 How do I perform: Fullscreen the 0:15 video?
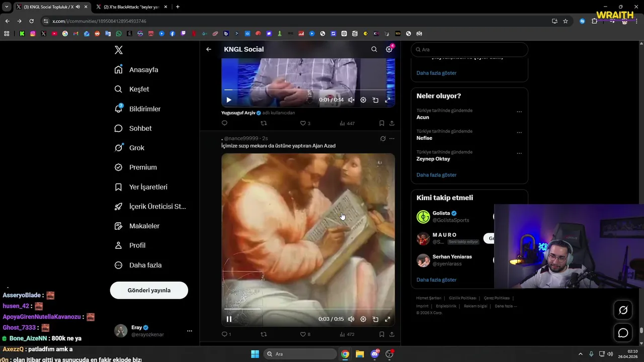click(387, 319)
